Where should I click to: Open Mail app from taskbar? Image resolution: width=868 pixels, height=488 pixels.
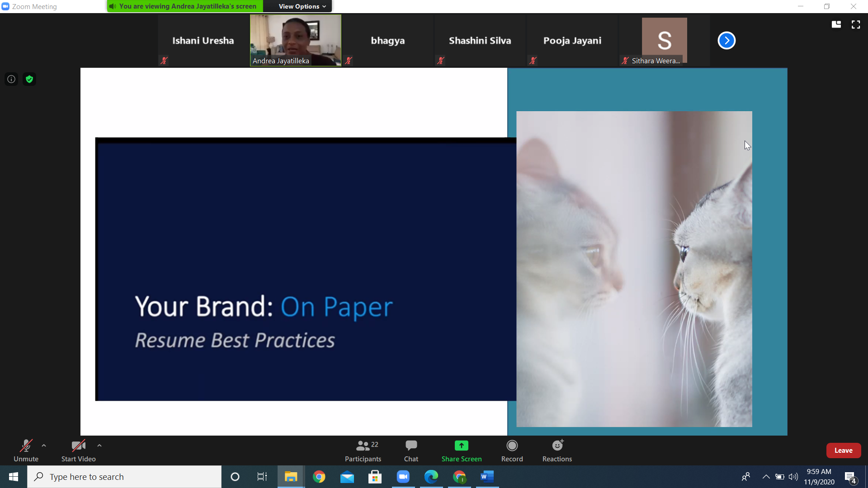click(347, 477)
